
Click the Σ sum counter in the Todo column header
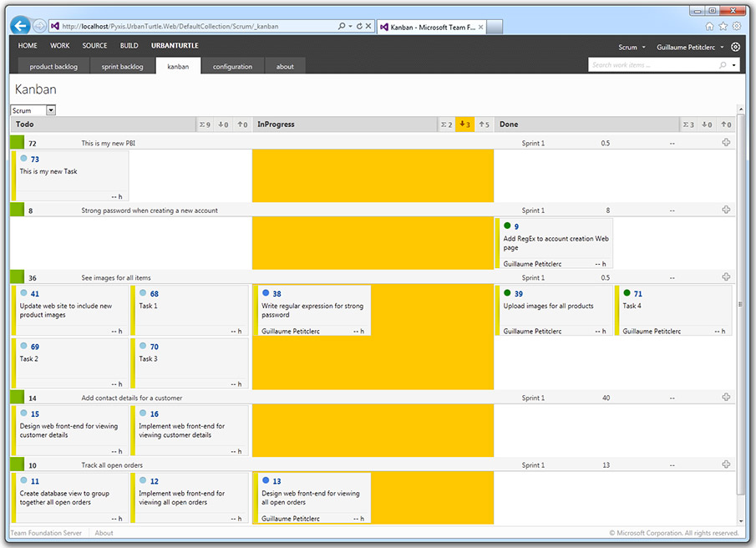pyautogui.click(x=203, y=124)
